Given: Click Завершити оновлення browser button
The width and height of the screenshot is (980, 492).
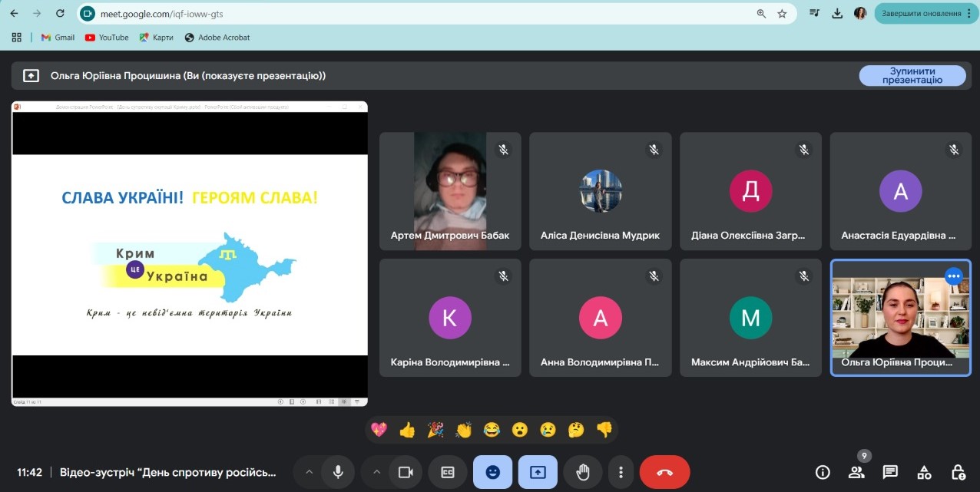Looking at the screenshot, I should pyautogui.click(x=920, y=13).
